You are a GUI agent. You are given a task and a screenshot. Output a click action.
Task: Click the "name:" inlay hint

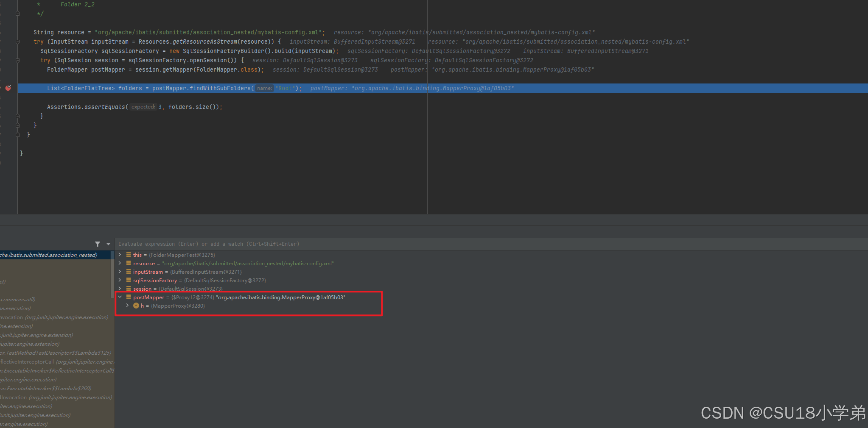click(x=264, y=88)
